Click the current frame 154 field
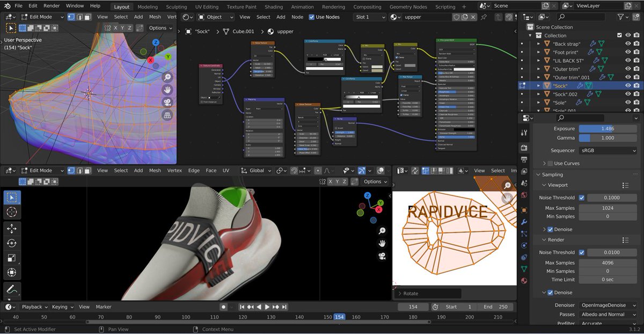Viewport: 644px width, 334px height. point(413,307)
